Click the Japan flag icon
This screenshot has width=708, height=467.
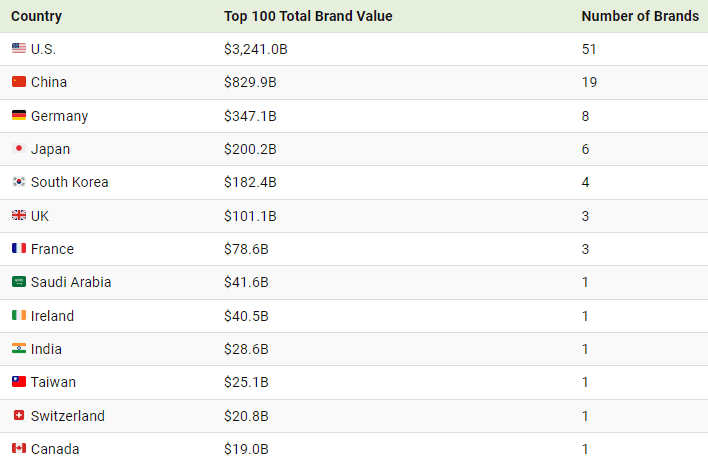point(19,148)
